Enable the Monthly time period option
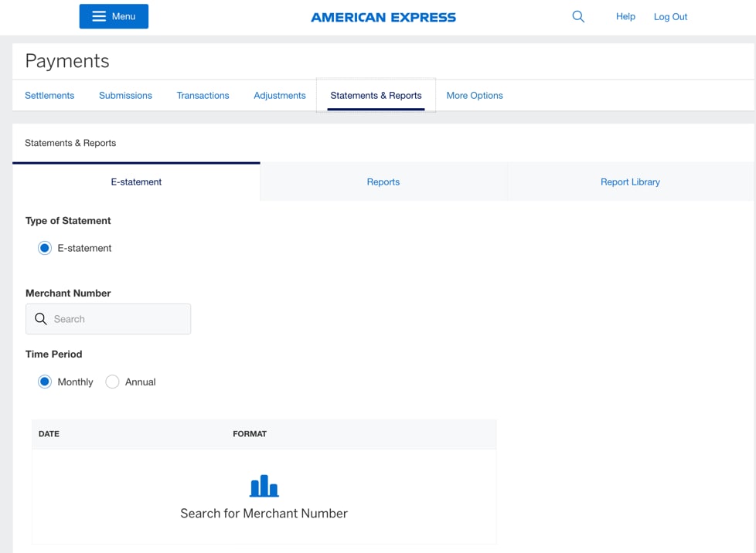756x553 pixels. coord(44,382)
